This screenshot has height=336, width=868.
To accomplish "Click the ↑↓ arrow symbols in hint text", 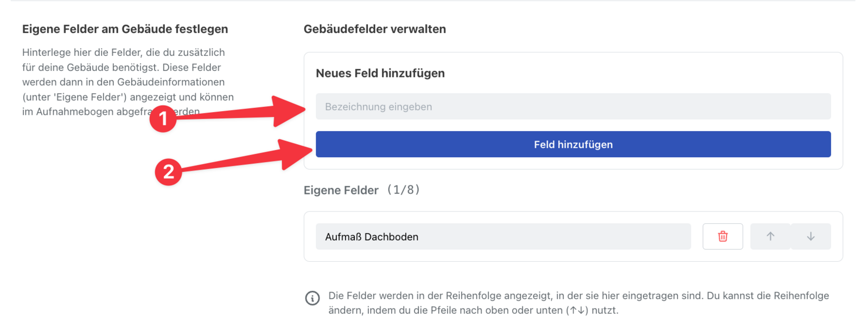I will pyautogui.click(x=577, y=311).
